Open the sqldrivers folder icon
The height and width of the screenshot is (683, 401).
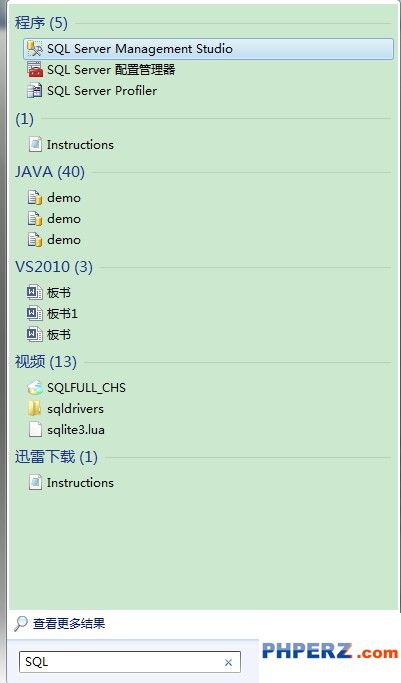coord(35,409)
